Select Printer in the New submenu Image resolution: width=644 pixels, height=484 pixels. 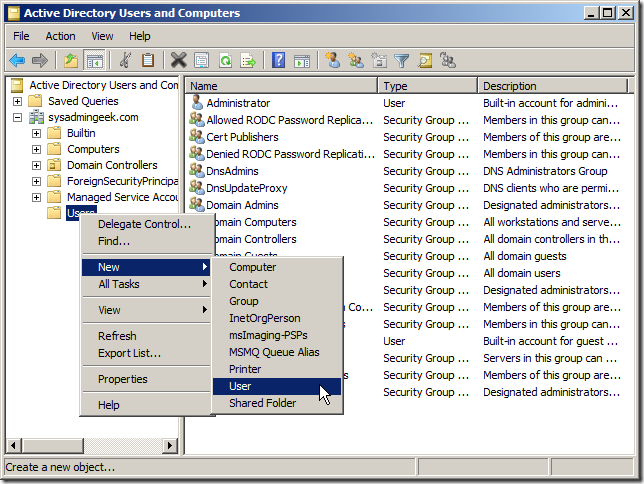(277, 369)
